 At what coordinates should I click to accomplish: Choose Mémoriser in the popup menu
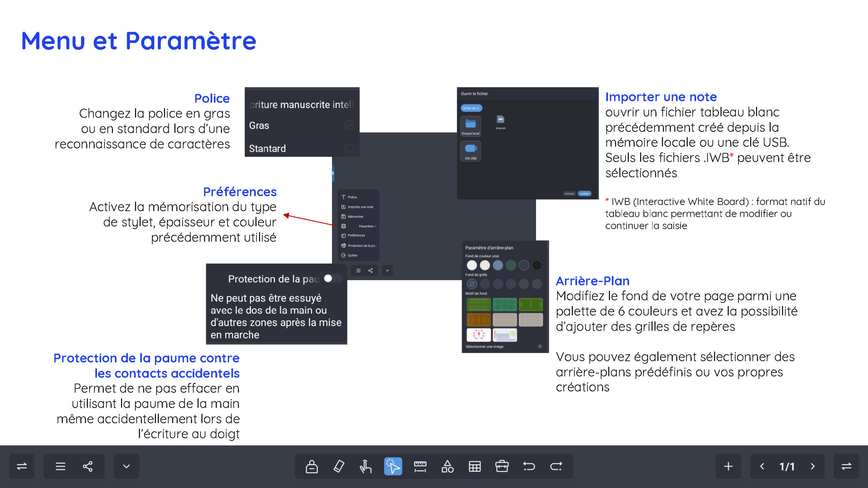click(x=358, y=217)
